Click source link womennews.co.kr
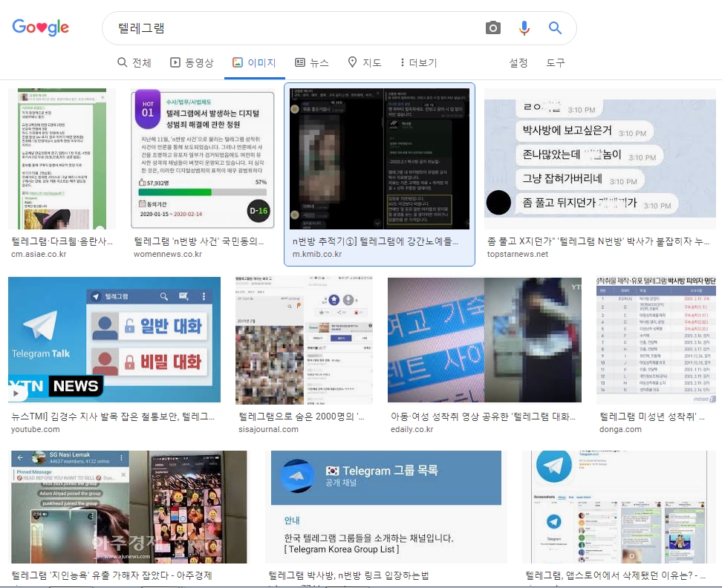 click(168, 254)
